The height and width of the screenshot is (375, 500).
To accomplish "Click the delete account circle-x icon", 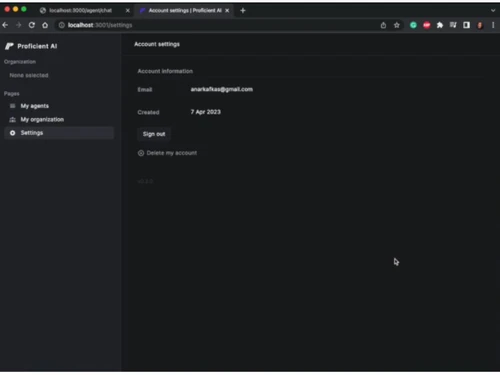I will (x=141, y=153).
